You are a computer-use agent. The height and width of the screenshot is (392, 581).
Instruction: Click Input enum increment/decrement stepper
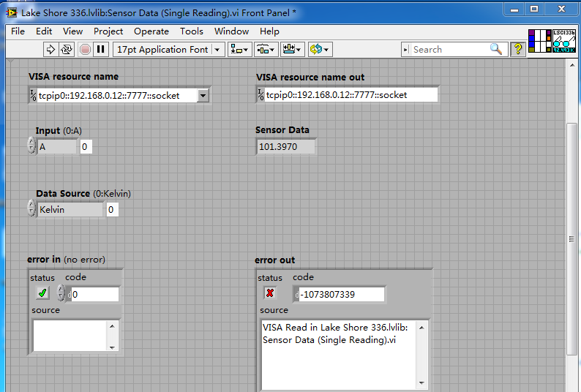click(32, 146)
